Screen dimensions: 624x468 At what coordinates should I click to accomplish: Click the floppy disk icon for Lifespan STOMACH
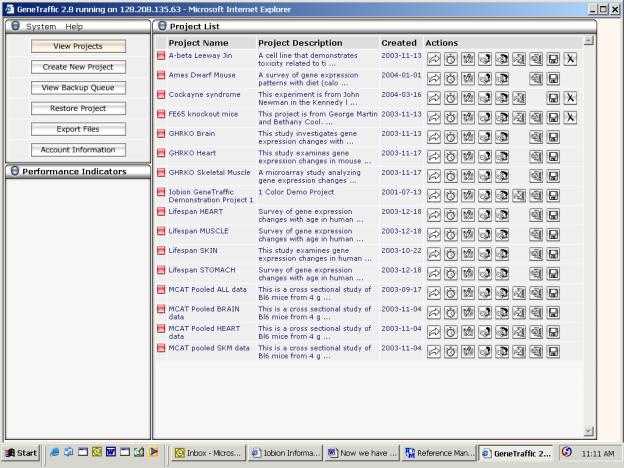(x=553, y=273)
